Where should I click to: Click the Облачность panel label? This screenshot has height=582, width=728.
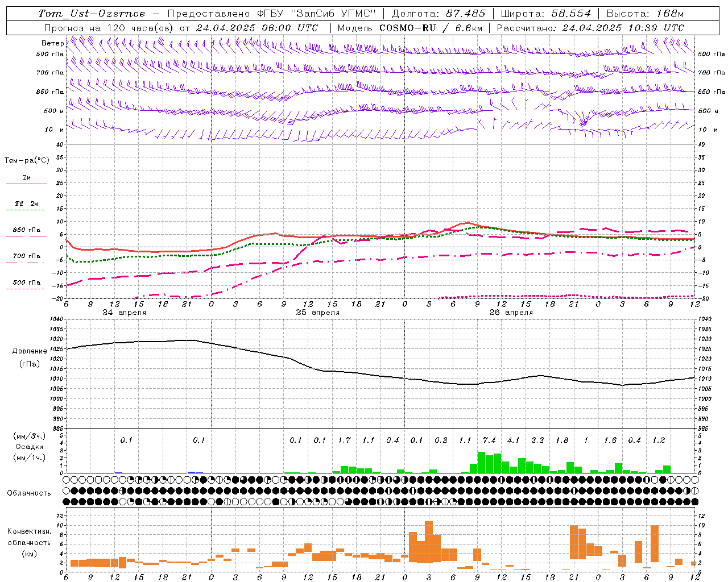coord(29,493)
